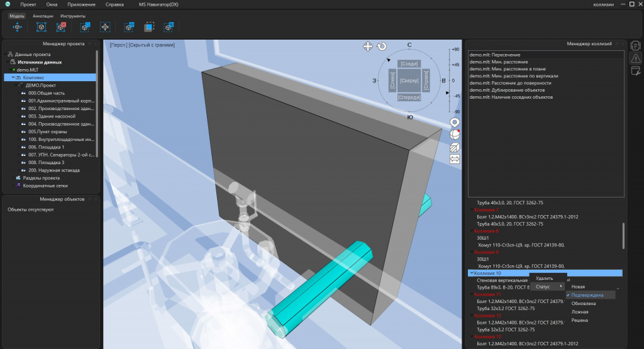This screenshot has width=644, height=349.
Task: Collapse the Коллизия 11 node
Action: [x=472, y=294]
